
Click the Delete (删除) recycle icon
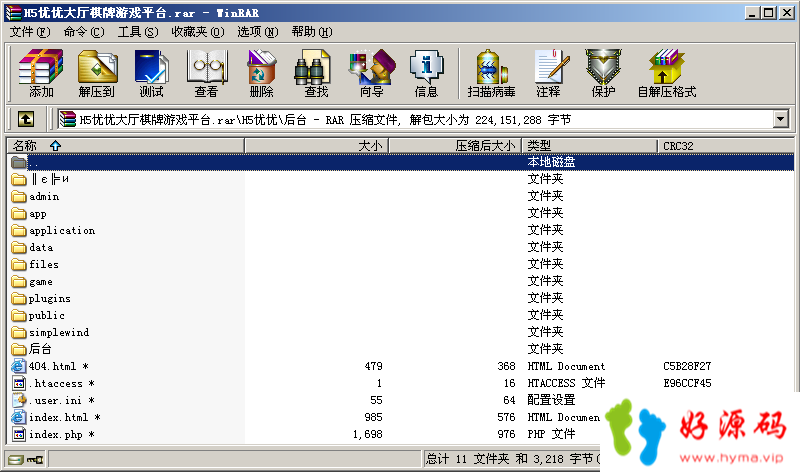click(x=261, y=66)
